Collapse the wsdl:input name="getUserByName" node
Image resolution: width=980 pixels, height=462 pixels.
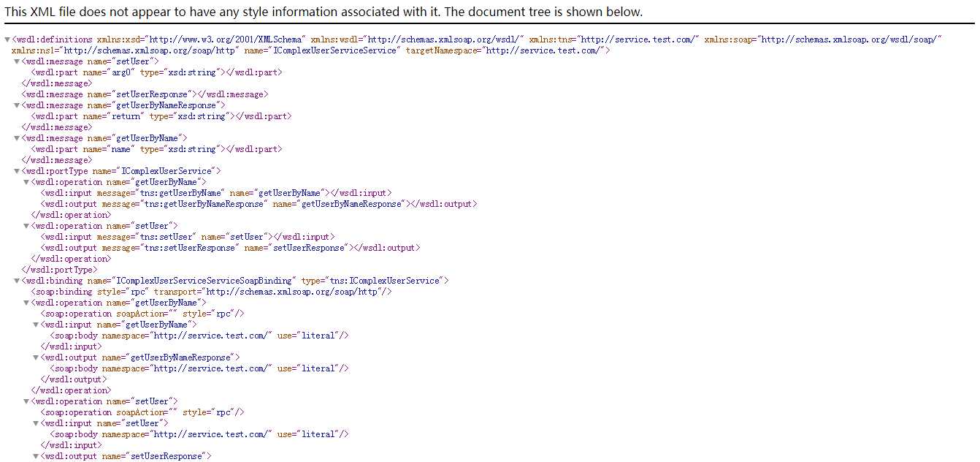36,325
